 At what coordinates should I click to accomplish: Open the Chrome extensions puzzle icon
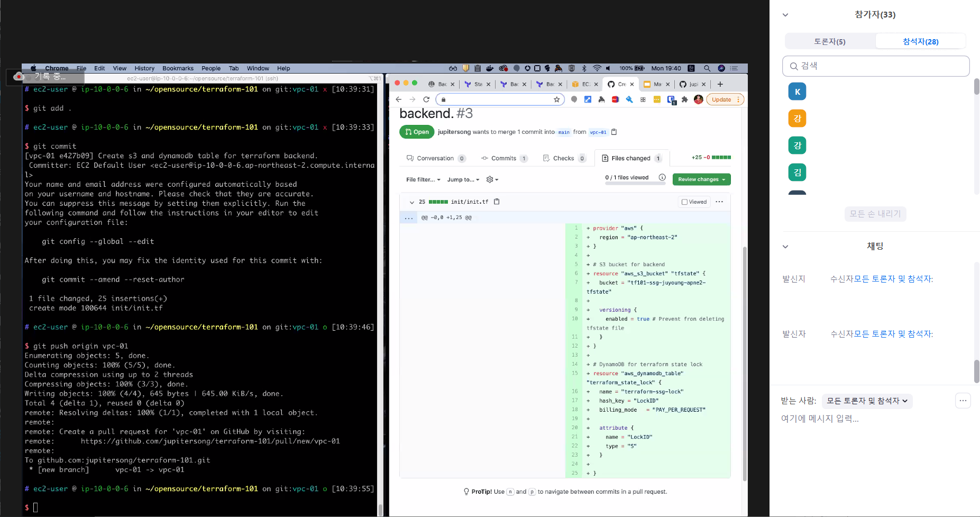click(x=685, y=99)
